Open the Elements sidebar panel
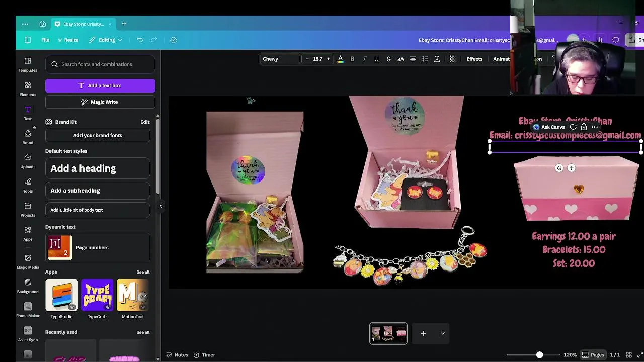644x362 pixels. pos(28,89)
